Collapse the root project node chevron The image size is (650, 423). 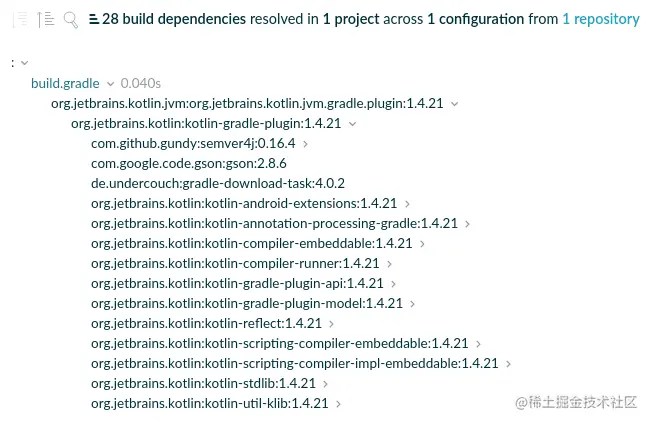[x=24, y=63]
